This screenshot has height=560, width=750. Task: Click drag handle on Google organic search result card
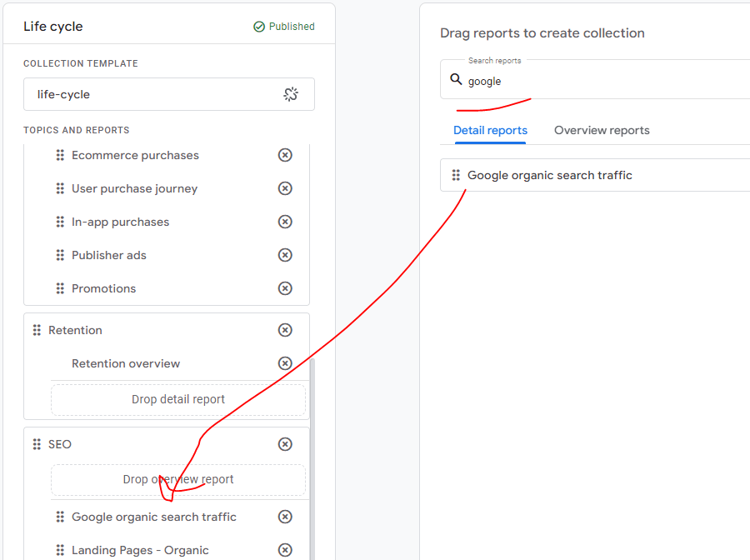pos(456,175)
